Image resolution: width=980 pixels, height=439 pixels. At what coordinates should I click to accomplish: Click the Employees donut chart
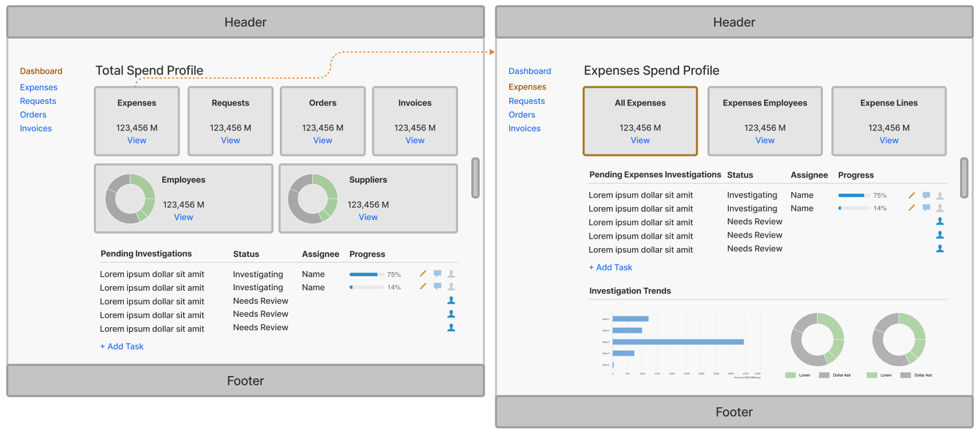(x=130, y=199)
